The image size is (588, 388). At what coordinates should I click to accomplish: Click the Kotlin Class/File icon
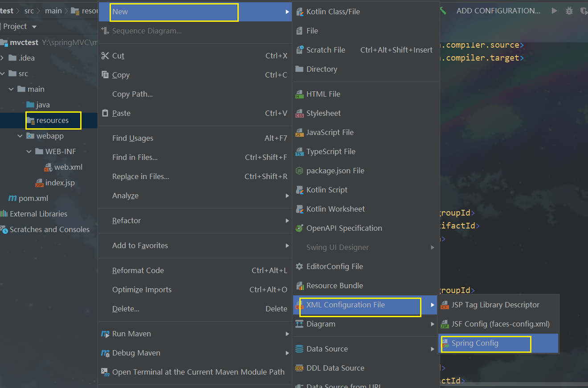click(x=299, y=12)
